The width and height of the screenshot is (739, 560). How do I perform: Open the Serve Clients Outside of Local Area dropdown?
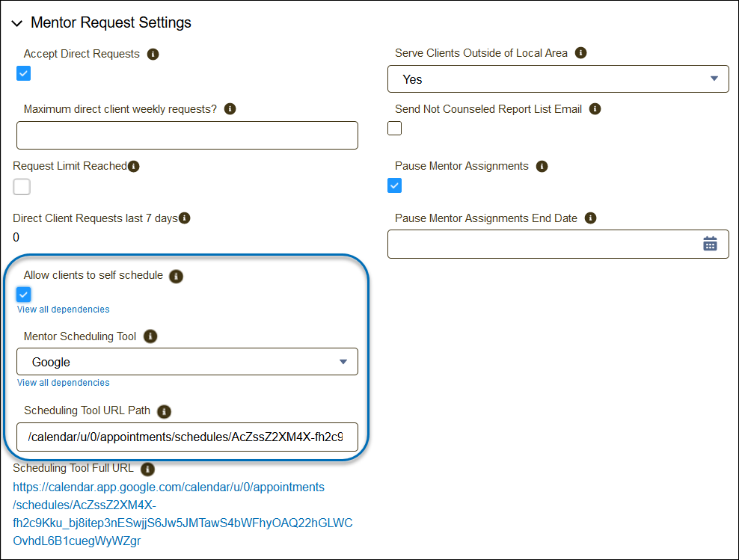(x=558, y=79)
